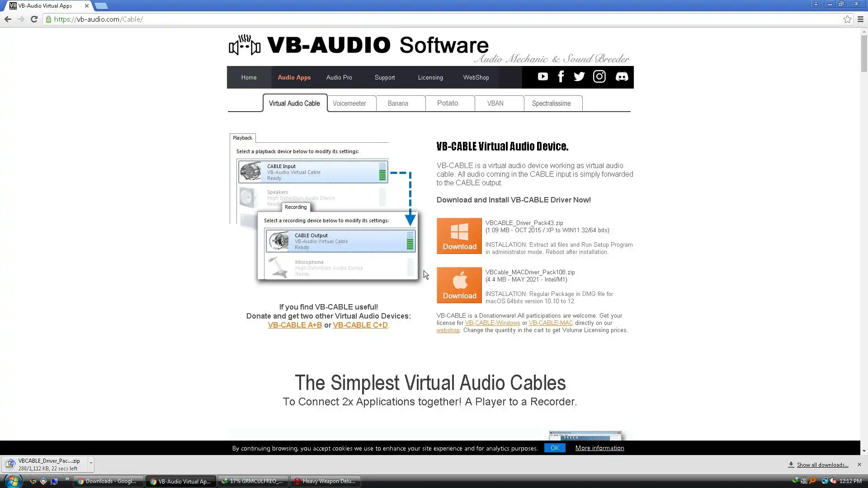The image size is (868, 488).
Task: Click the Mac Apple Download button
Action: tap(459, 285)
